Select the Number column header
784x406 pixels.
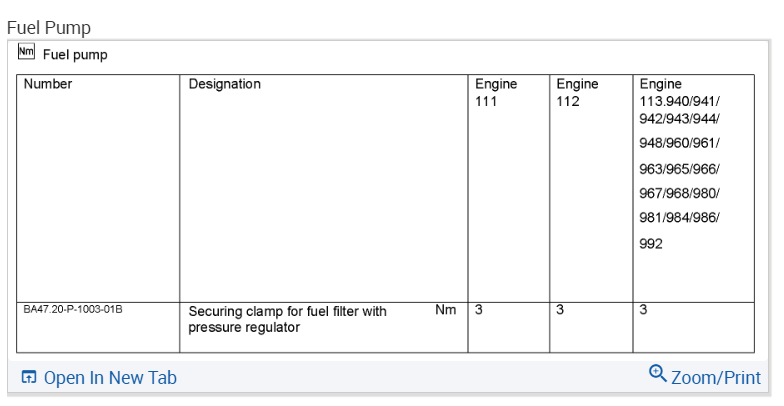48,84
